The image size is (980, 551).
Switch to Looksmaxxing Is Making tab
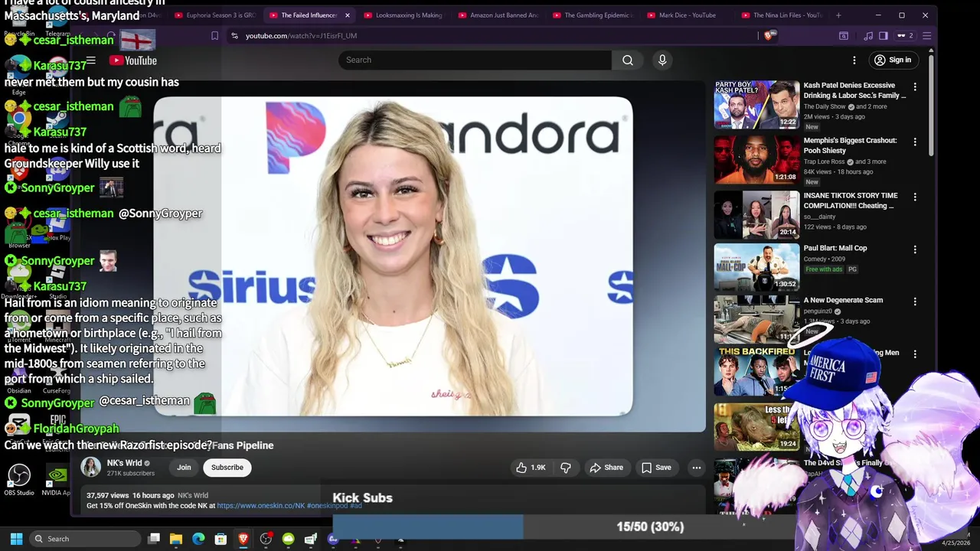click(403, 15)
